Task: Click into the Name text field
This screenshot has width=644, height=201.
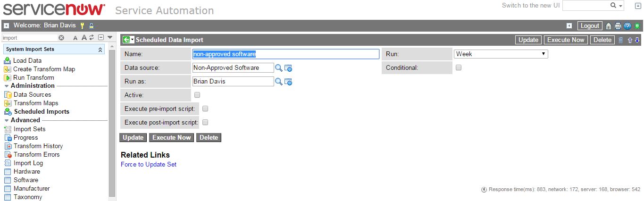Action: coord(285,54)
